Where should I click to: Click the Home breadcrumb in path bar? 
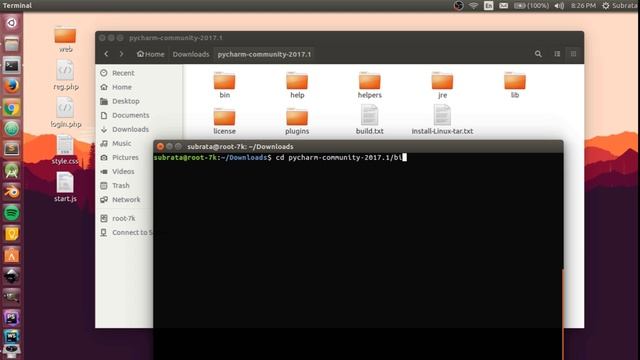151,54
